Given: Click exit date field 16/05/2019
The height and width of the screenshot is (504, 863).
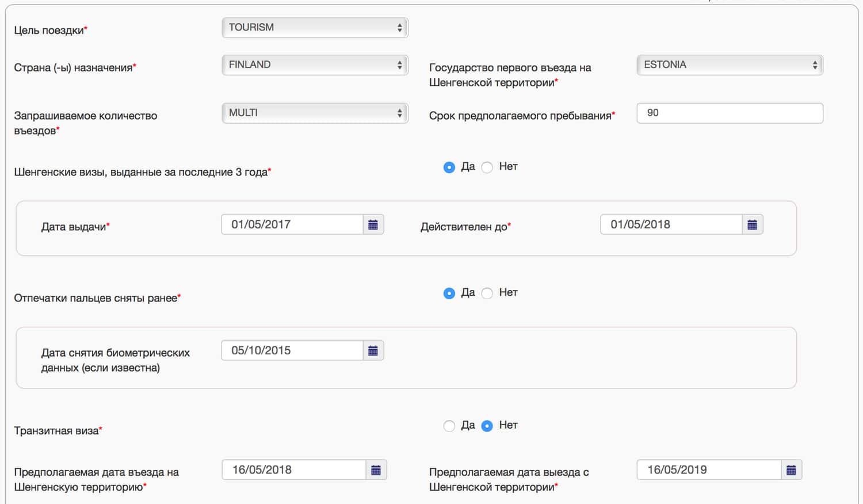Looking at the screenshot, I should pyautogui.click(x=709, y=470).
